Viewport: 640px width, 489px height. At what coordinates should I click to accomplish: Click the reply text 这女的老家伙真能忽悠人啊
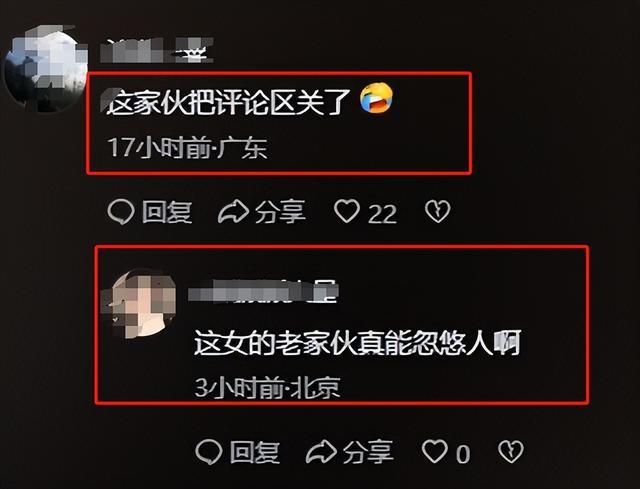pos(358,342)
